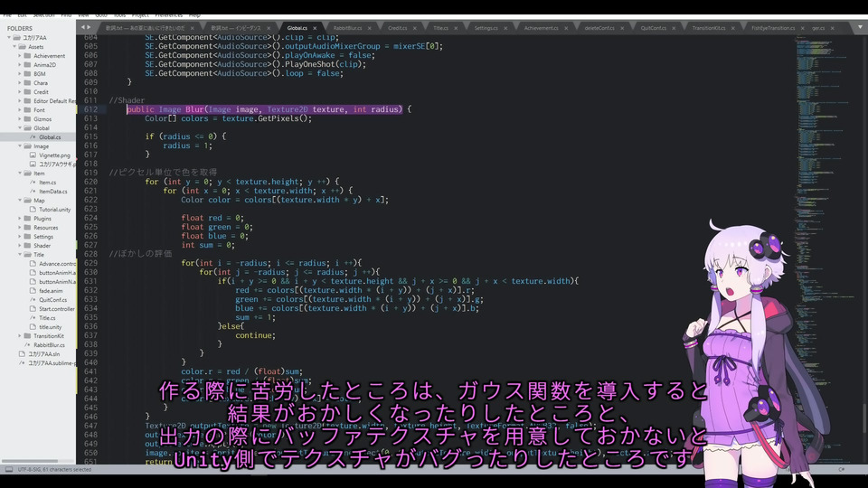Click the Tutorial.unity file icon
The width and height of the screenshot is (868, 488).
pos(33,210)
